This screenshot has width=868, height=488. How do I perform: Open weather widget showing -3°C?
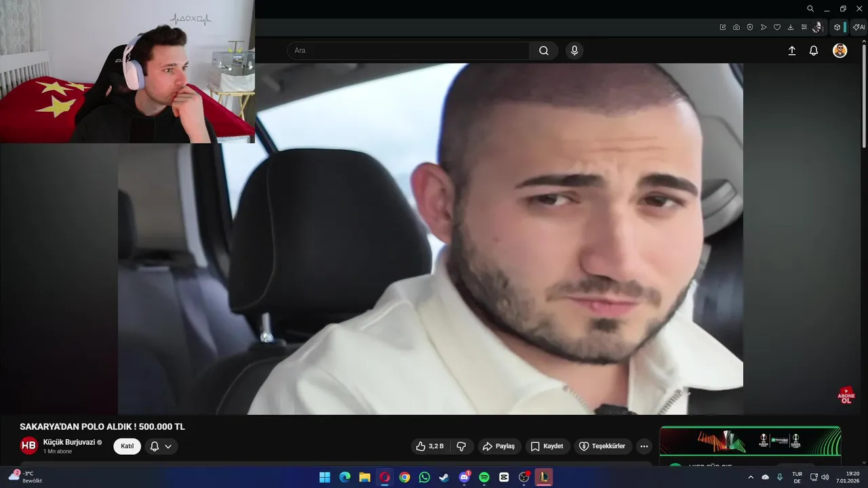pyautogui.click(x=25, y=476)
